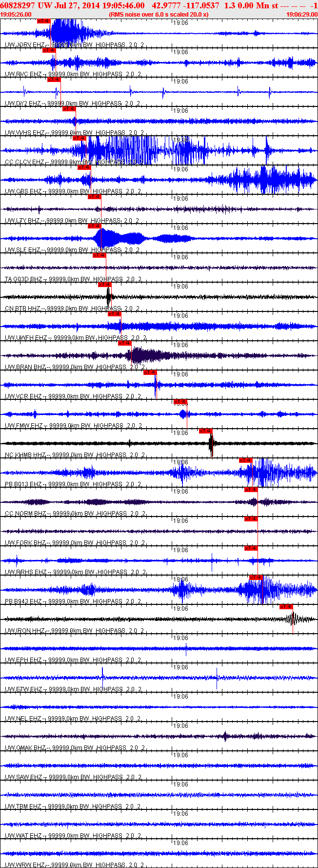Click the pick flag on CC.NORM trace
318x868 pixels.
point(251,490)
